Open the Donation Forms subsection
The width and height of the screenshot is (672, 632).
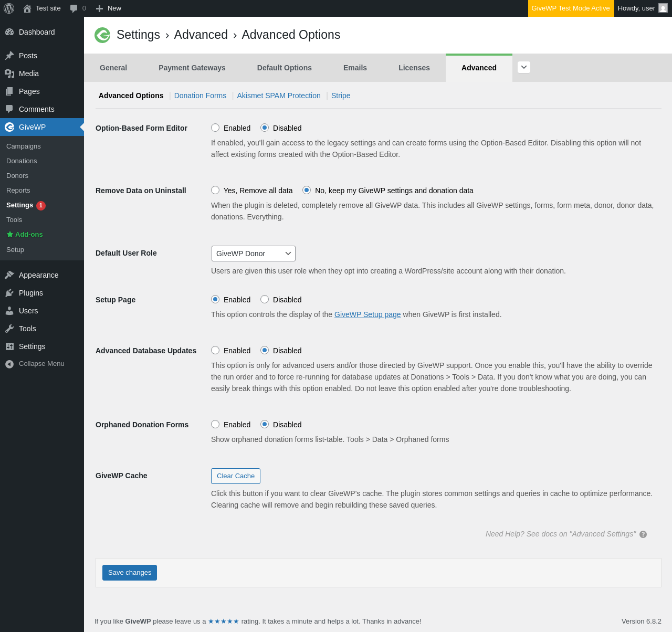(x=200, y=96)
